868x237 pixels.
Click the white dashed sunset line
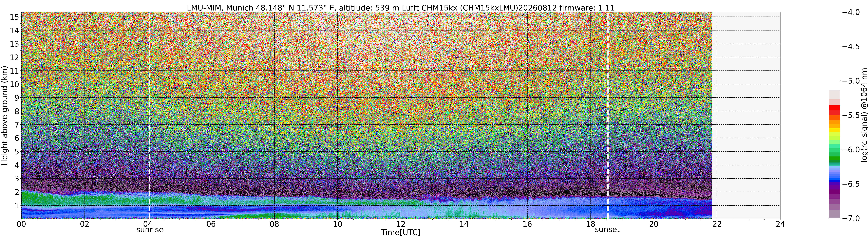608,115
